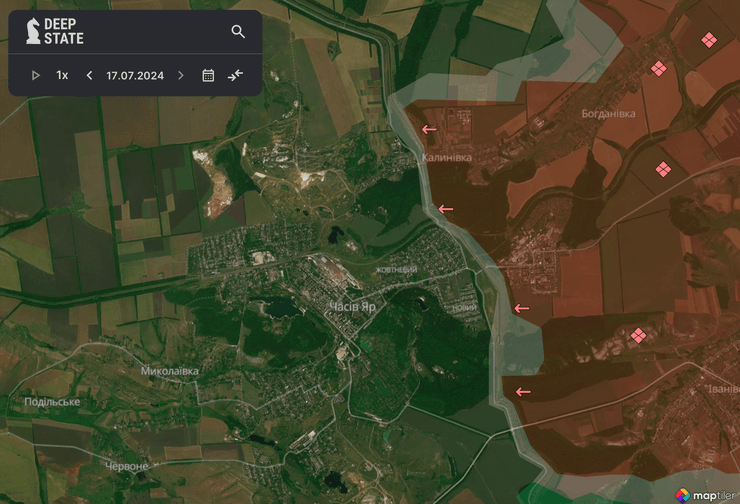
Task: Advance to the next date
Action: click(x=181, y=75)
